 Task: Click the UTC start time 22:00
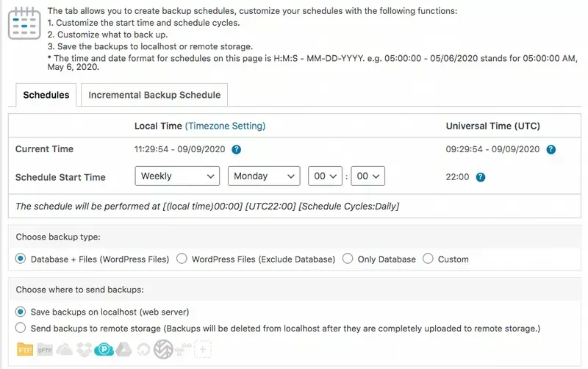[x=457, y=177]
